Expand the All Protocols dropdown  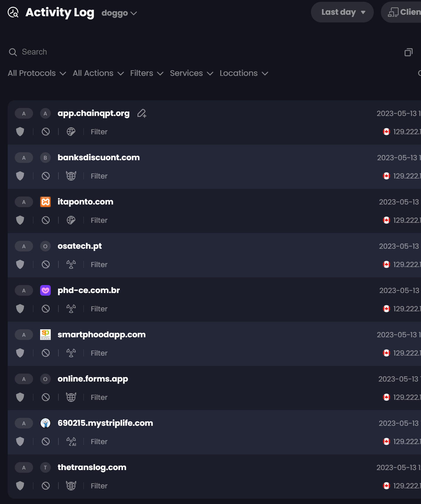(37, 73)
